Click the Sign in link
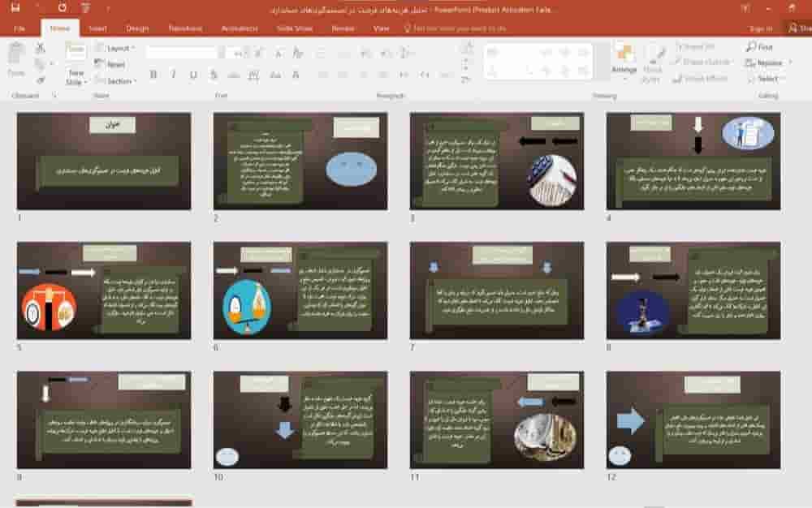812x508 pixels. [x=761, y=28]
